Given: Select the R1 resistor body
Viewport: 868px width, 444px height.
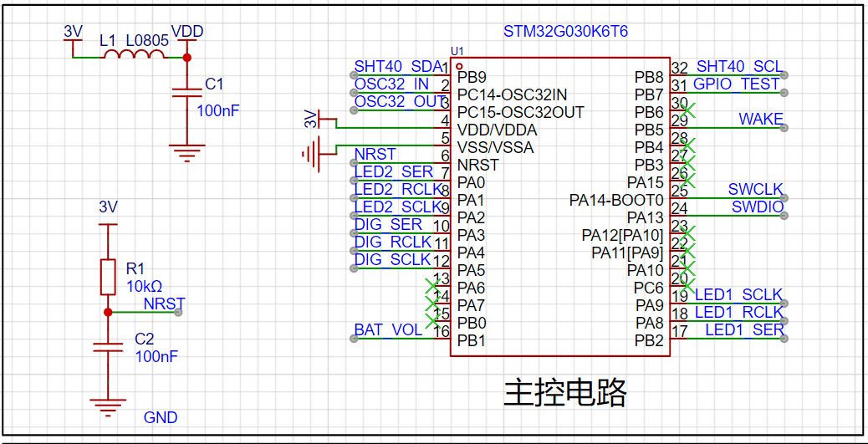Looking at the screenshot, I should (108, 277).
